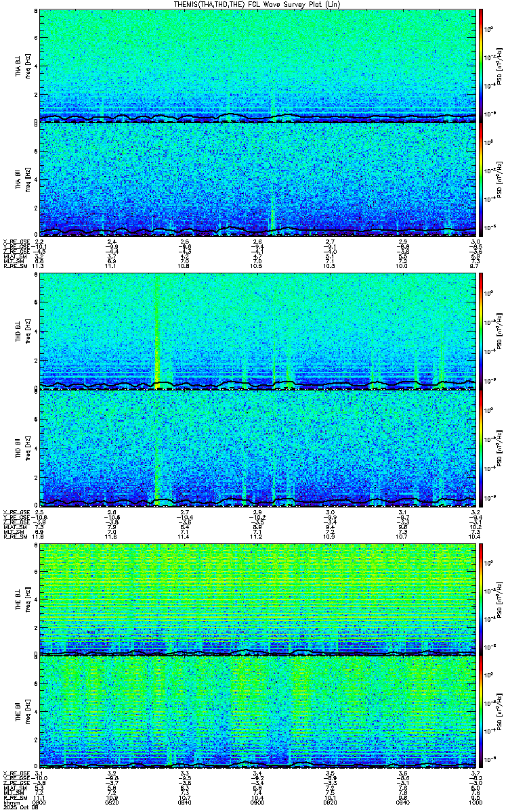The image size is (508, 812).
Task: Click the THD BL spectrogram panel
Action: (257, 332)
